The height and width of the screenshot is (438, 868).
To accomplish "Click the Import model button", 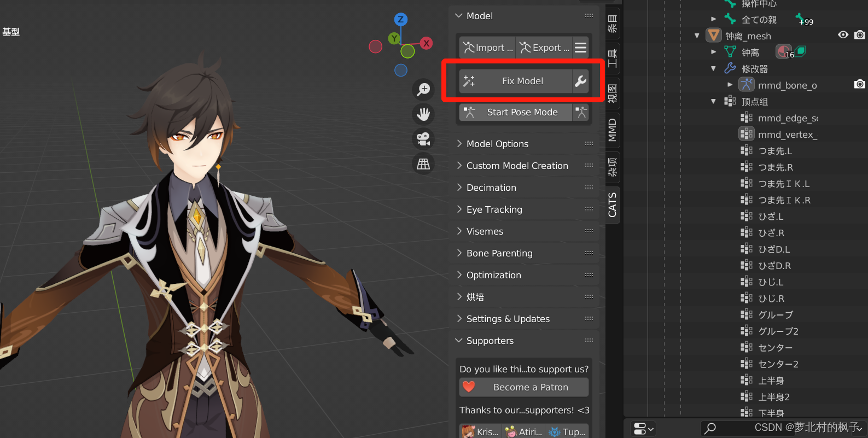I will [x=487, y=48].
